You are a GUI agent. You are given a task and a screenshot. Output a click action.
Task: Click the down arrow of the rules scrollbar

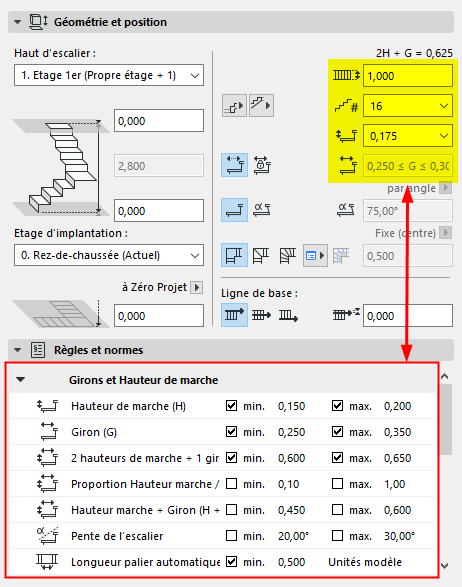[x=444, y=566]
